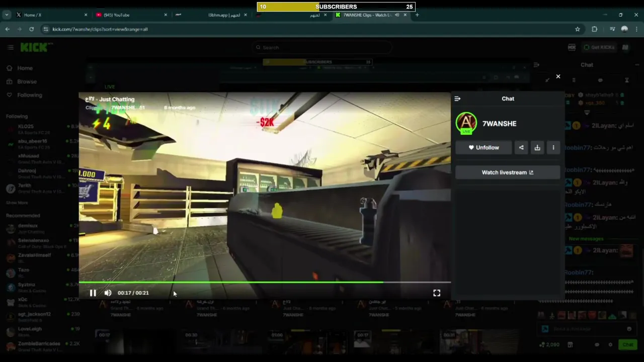Open recommended channel ZombieBarricades
Viewport: 644px width, 362px height.
(x=41, y=346)
